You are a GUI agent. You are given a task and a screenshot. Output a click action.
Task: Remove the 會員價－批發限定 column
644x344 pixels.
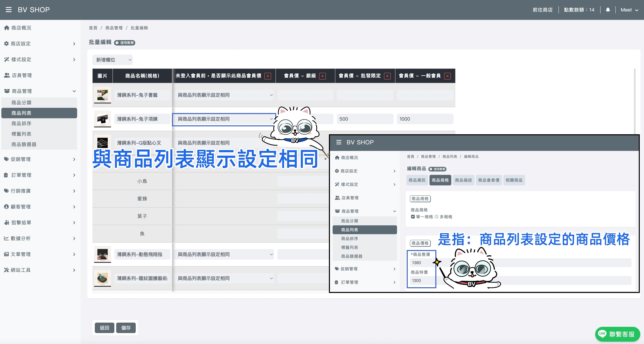(387, 76)
